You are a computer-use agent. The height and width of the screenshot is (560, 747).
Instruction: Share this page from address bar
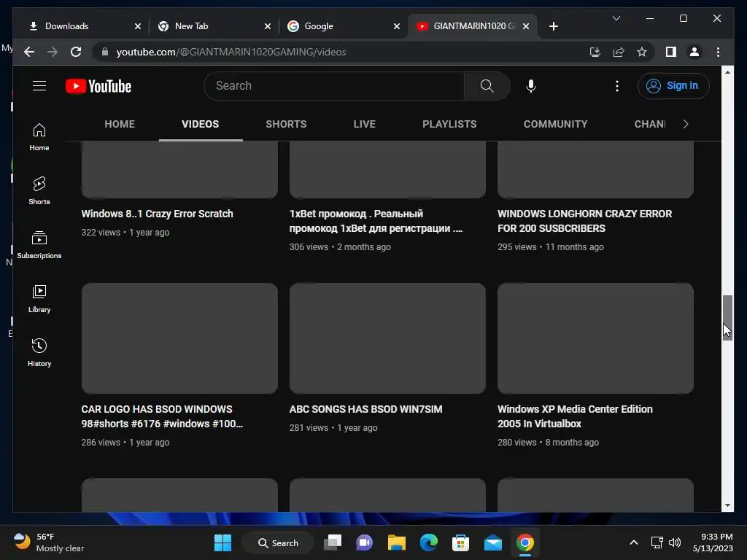pyautogui.click(x=619, y=52)
